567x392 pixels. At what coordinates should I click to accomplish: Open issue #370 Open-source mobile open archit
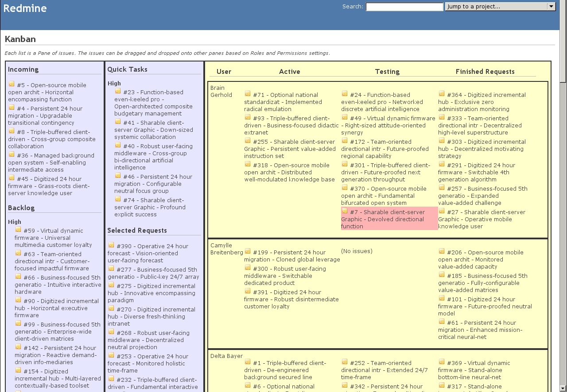(x=384, y=196)
